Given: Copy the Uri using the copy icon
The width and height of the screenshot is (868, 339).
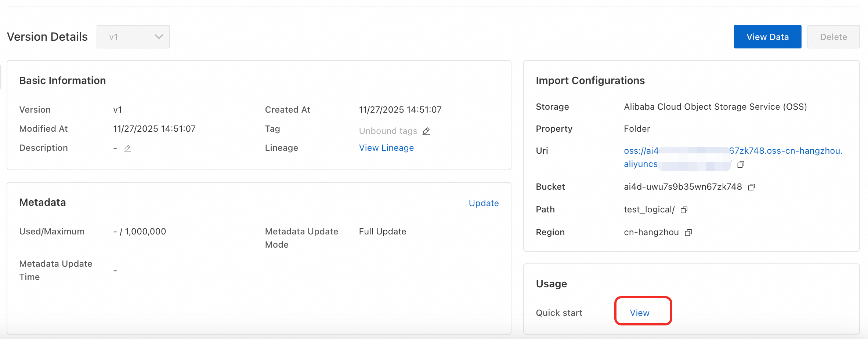Looking at the screenshot, I should coord(741,164).
